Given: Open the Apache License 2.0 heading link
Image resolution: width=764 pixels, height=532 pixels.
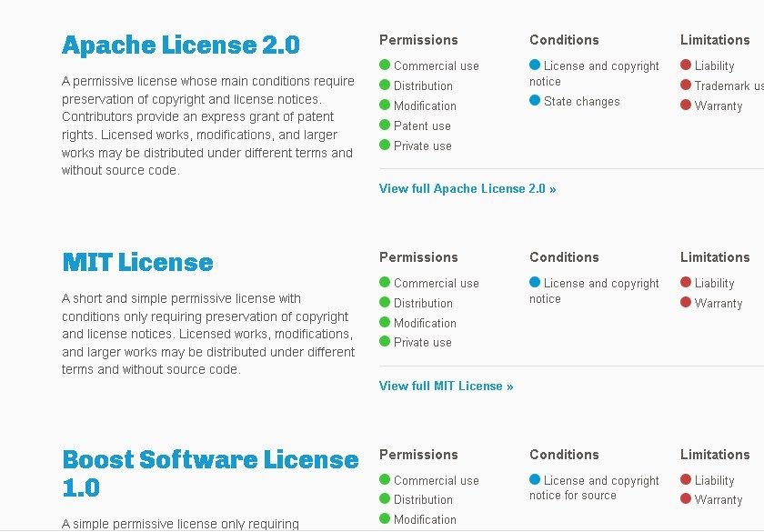Looking at the screenshot, I should coord(181,45).
